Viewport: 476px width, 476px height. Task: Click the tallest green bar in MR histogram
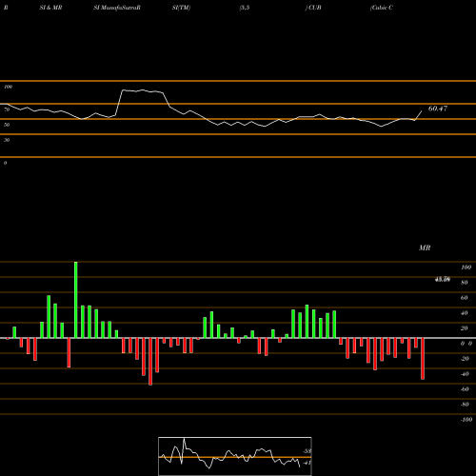pyautogui.click(x=76, y=300)
